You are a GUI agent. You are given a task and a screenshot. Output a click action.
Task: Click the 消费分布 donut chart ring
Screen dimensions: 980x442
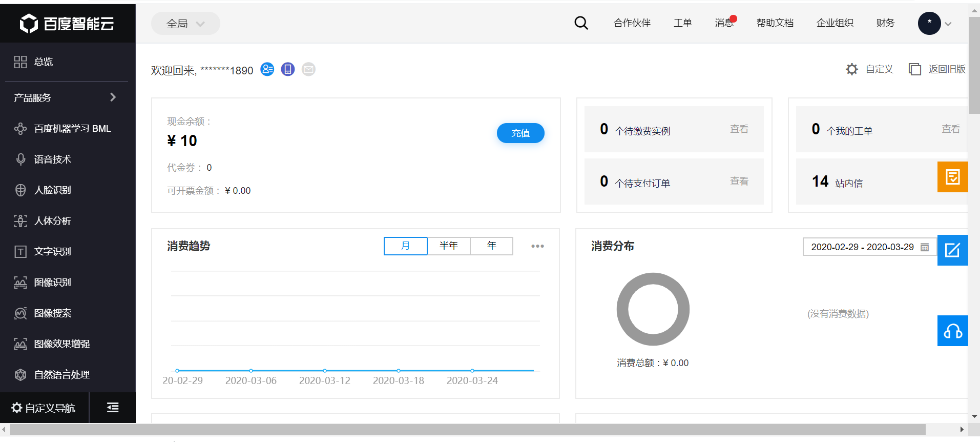coord(653,309)
